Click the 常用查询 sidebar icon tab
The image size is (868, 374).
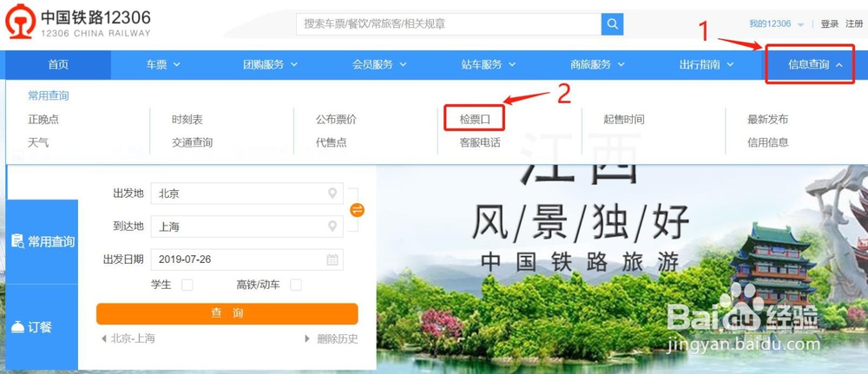(42, 242)
